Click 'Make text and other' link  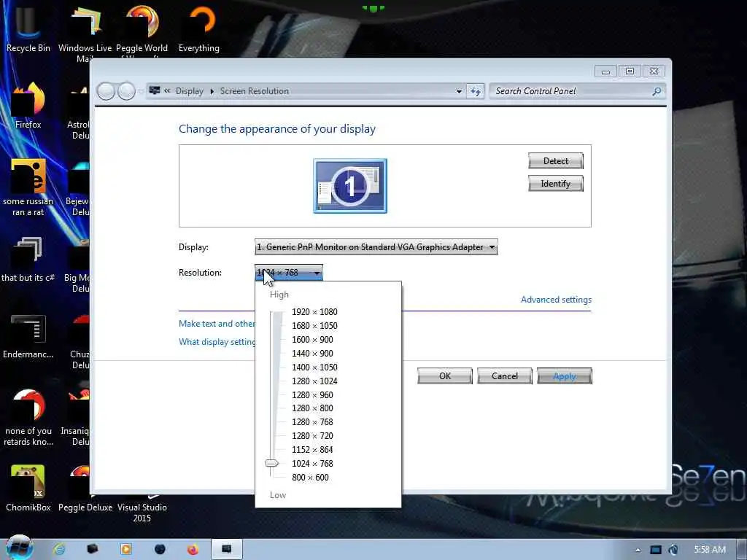click(217, 323)
